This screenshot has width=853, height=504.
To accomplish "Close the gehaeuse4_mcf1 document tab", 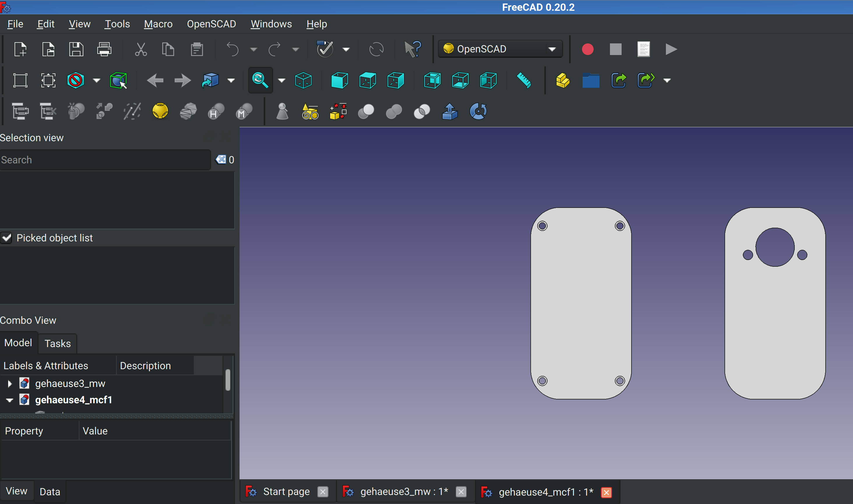I will click(x=606, y=492).
